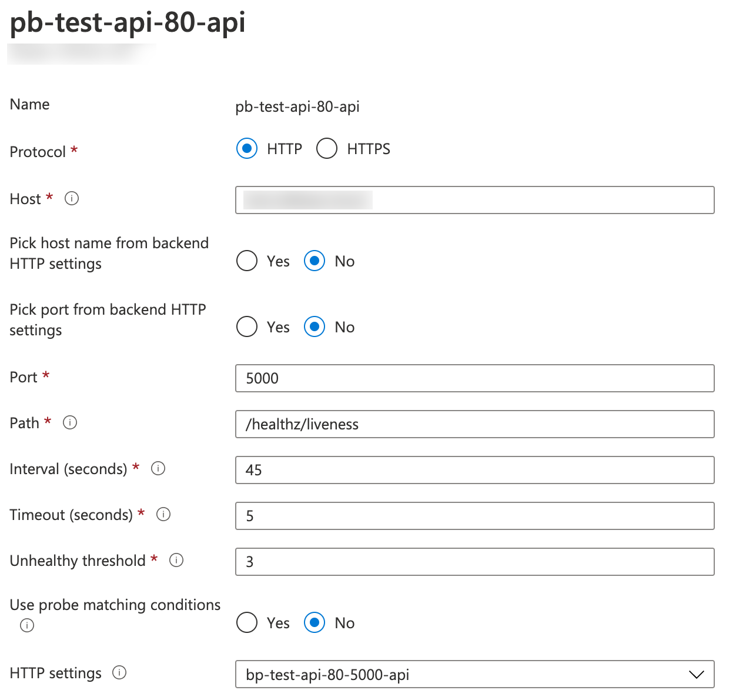Click the HTTP settings info icon

point(119,672)
